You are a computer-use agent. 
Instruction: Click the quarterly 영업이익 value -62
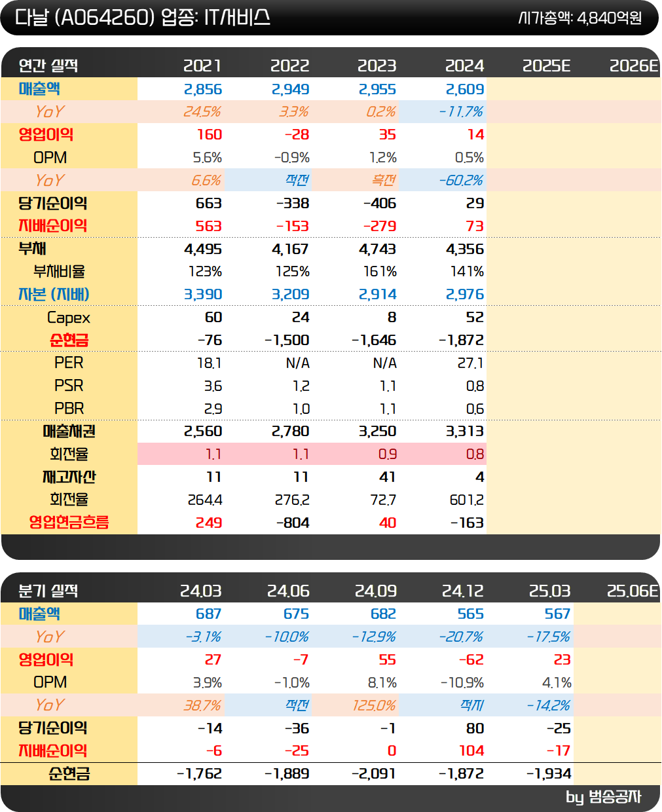(471, 659)
